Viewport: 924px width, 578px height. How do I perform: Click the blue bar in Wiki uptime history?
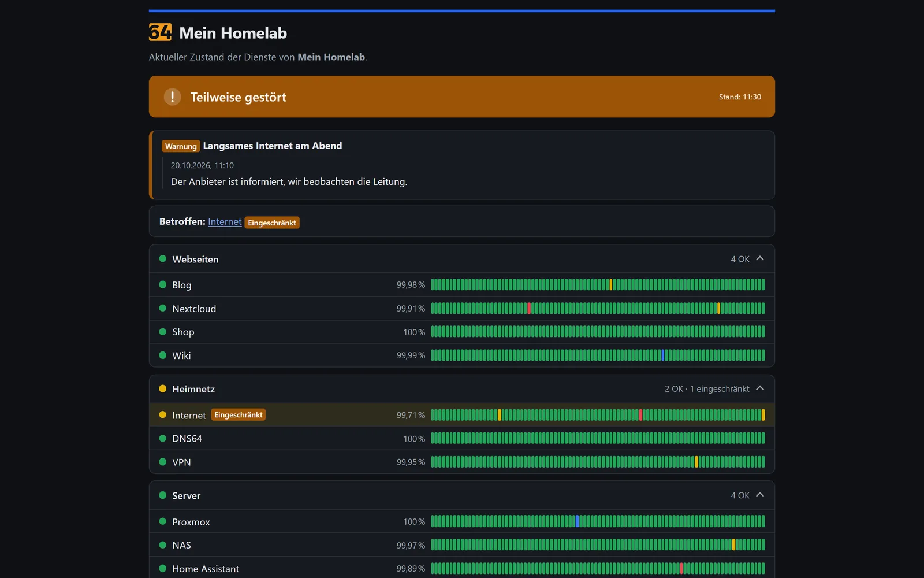coord(663,355)
